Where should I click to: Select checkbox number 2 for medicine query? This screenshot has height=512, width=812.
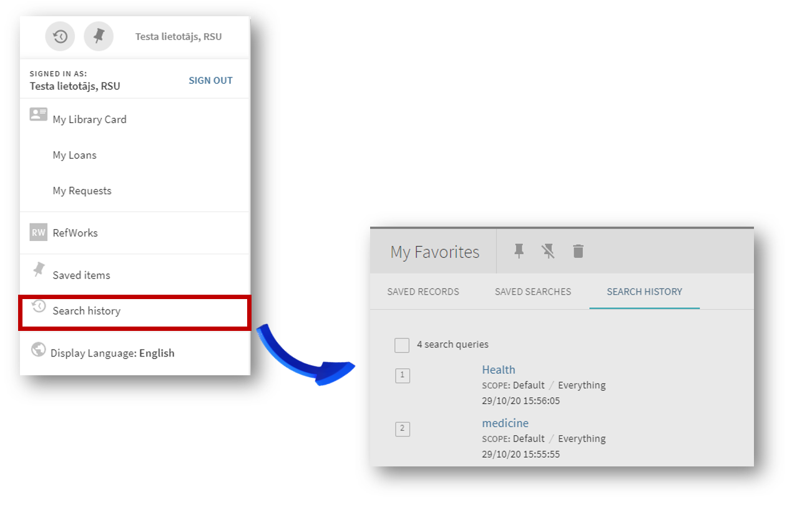(x=403, y=429)
